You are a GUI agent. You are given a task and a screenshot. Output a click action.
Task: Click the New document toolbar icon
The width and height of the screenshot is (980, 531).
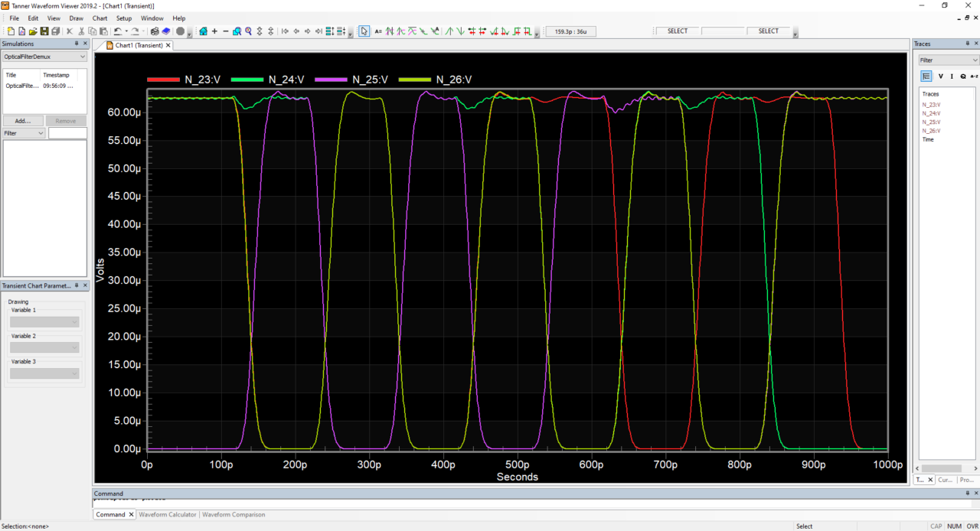click(x=11, y=31)
